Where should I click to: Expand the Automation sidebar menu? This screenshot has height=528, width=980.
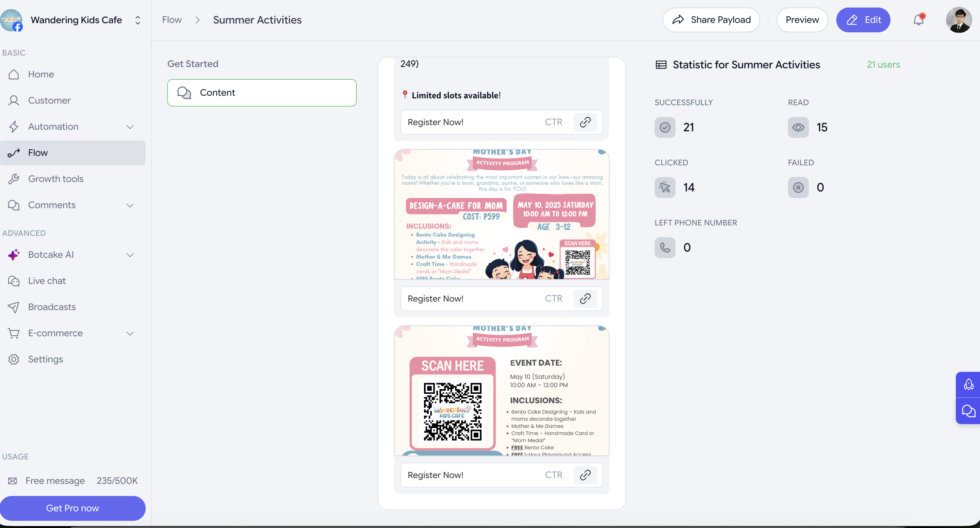pyautogui.click(x=130, y=127)
